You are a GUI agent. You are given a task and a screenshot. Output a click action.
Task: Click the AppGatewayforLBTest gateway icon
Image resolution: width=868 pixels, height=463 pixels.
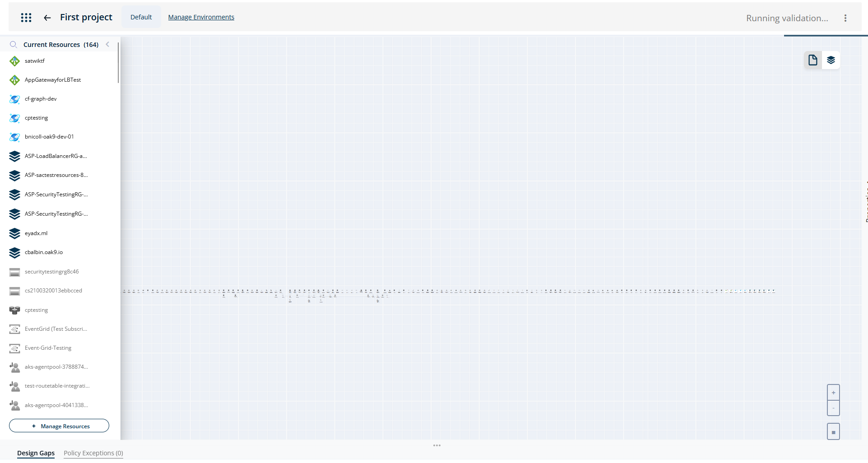tap(15, 80)
